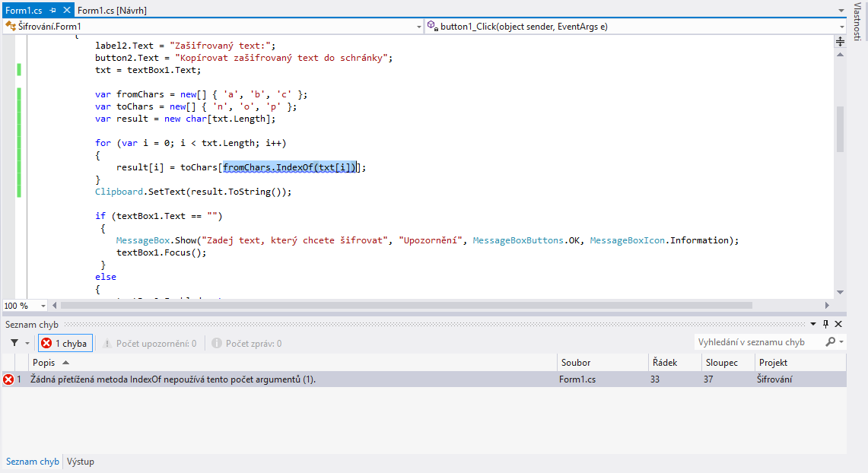Switch to the Výstup output tab

[x=81, y=462]
